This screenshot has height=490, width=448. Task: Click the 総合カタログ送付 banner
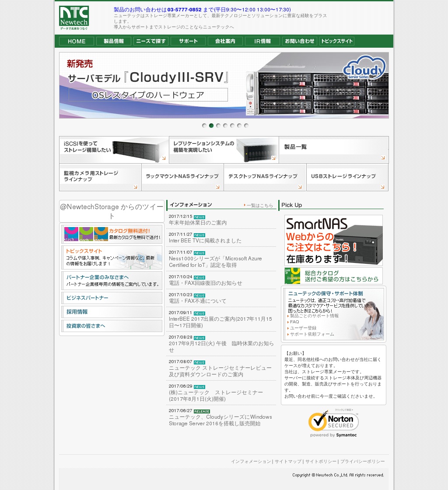coord(333,276)
